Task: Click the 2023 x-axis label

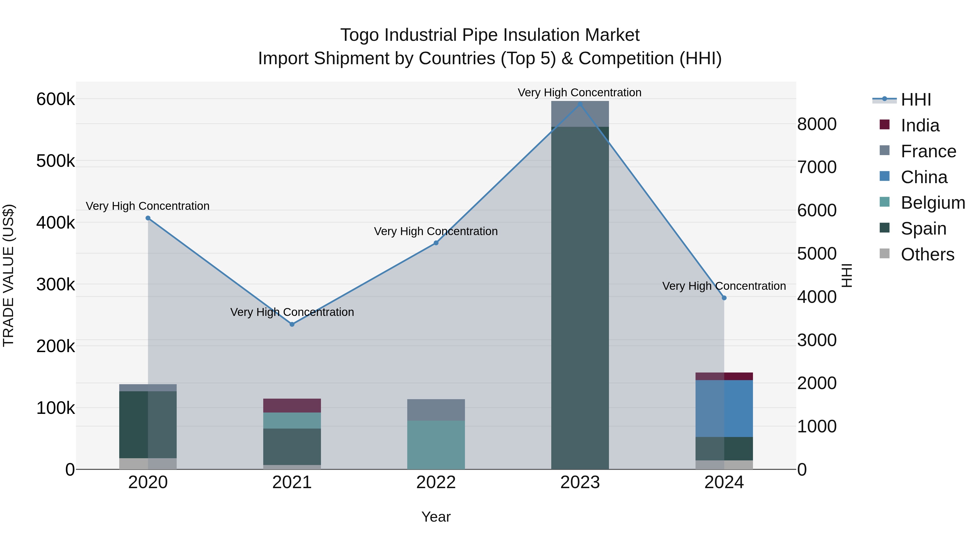Action: 580,482
